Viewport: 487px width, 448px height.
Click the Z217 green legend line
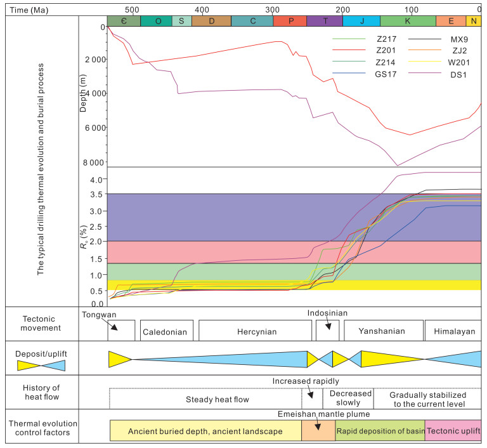pyautogui.click(x=349, y=38)
